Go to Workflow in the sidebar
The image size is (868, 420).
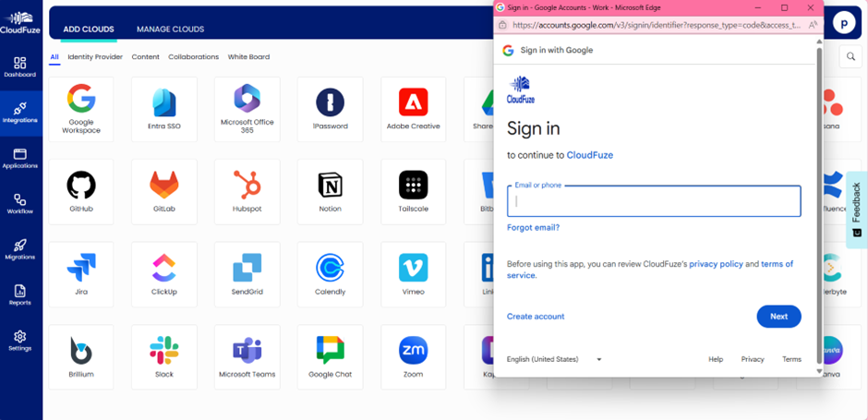click(20, 204)
